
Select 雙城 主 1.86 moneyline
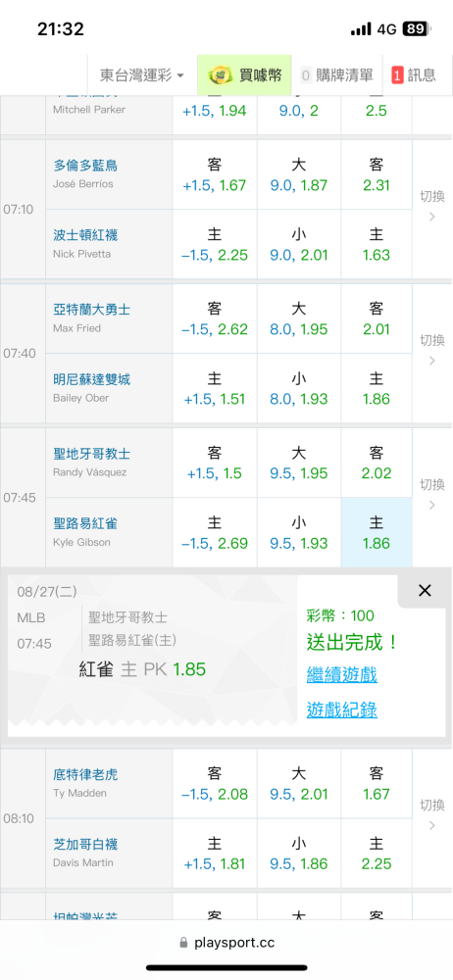[x=377, y=388]
